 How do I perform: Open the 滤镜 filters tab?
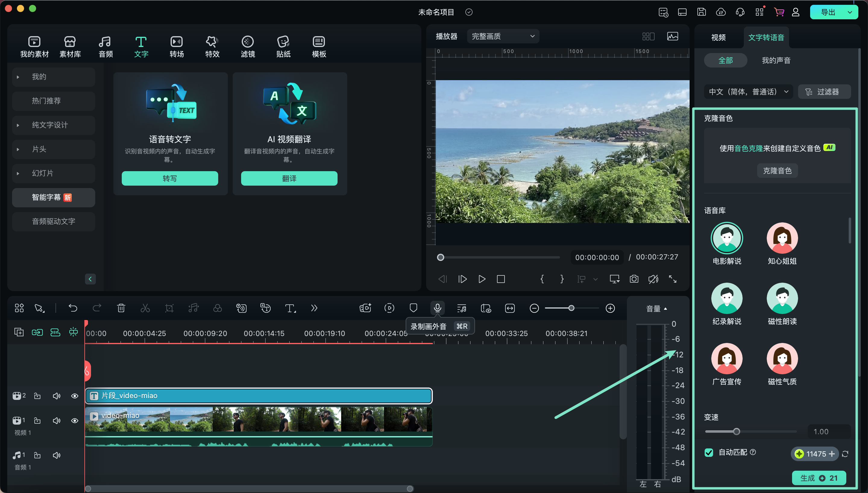click(248, 46)
